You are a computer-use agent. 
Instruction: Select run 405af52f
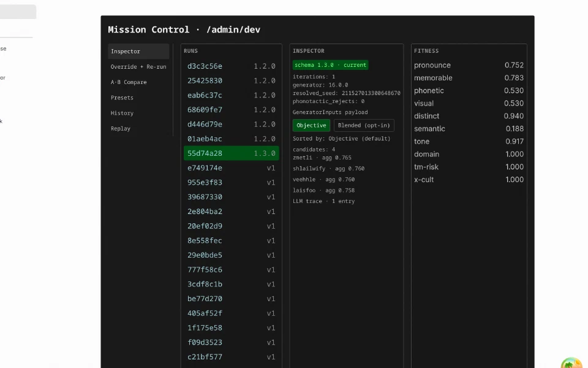tap(232, 313)
